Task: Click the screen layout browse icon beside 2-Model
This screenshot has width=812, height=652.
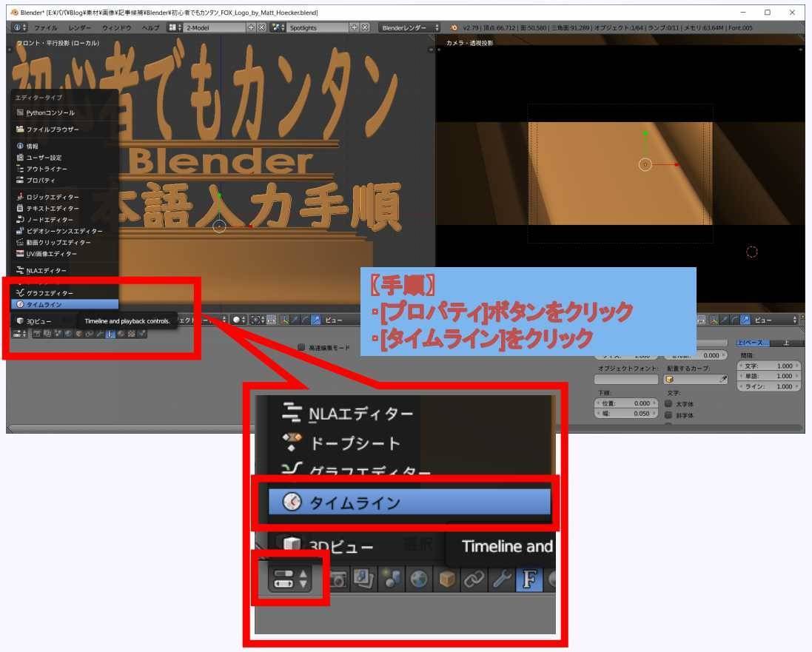Action: point(175,27)
